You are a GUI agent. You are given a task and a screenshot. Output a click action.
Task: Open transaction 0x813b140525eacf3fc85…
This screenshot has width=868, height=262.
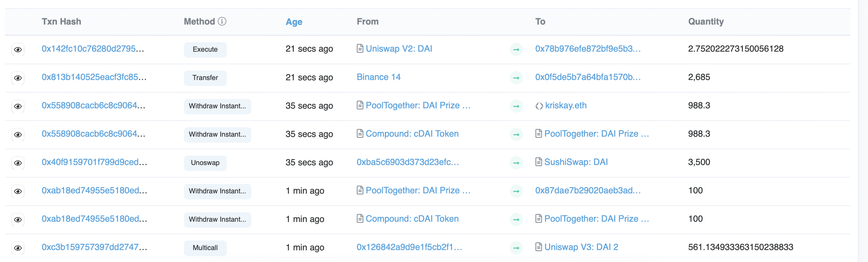tap(94, 77)
